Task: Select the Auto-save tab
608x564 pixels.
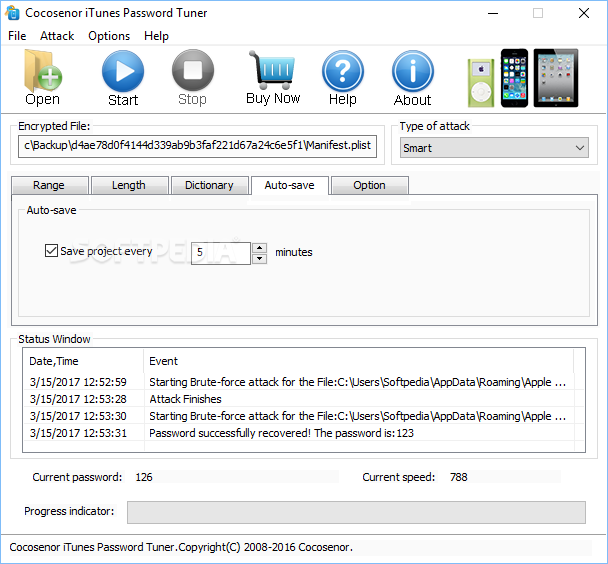Action: 290,185
